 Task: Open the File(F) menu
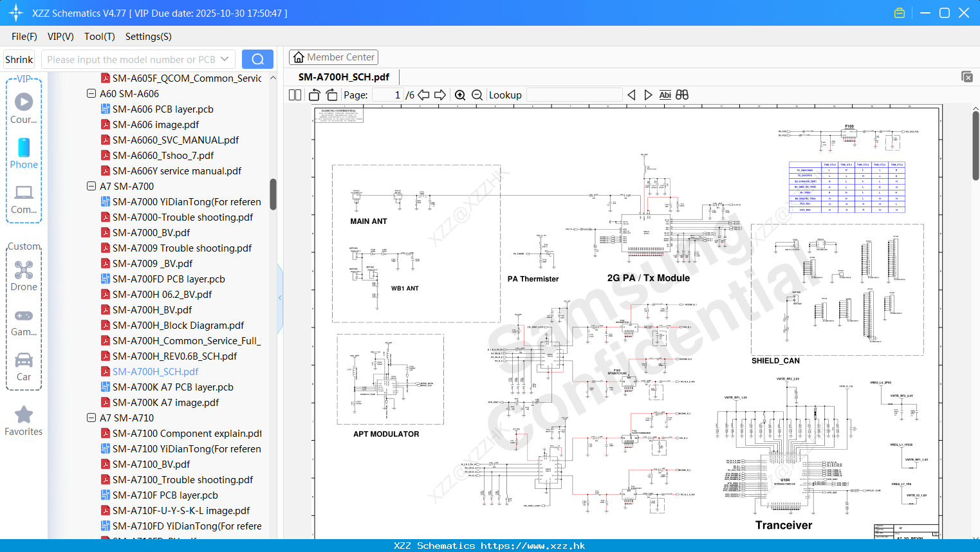pos(24,37)
